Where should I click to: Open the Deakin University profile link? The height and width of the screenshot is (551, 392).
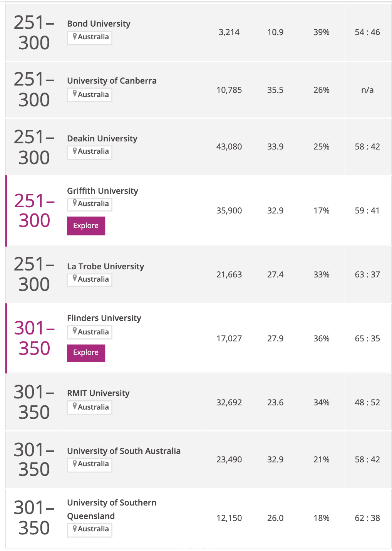[102, 139]
